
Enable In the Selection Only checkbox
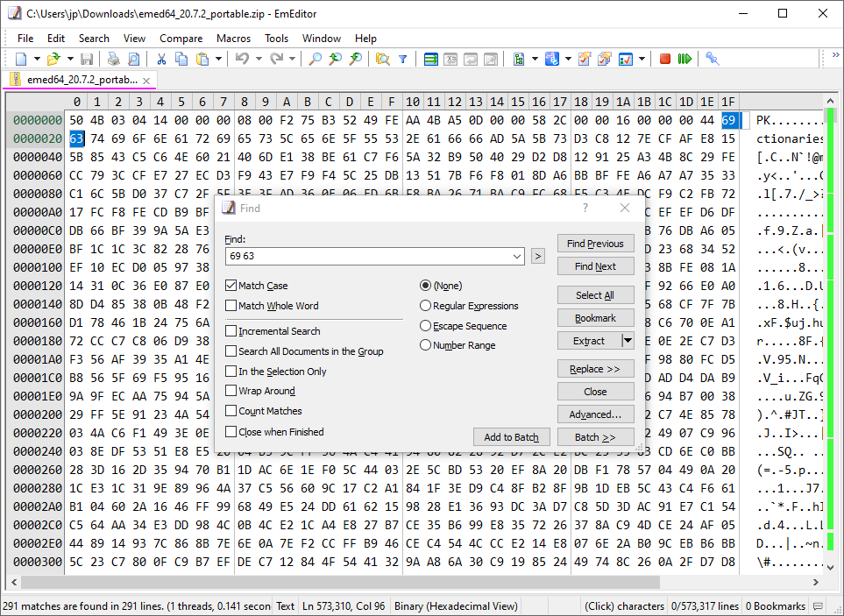click(x=231, y=372)
